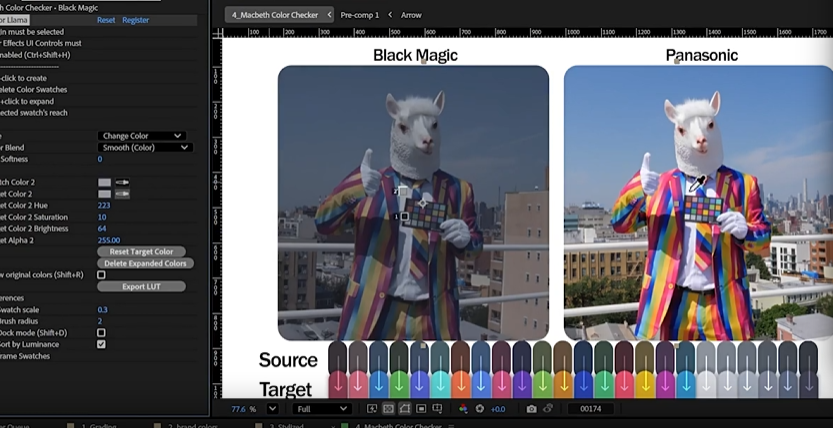Click the 77.6 magnification value
Image resolution: width=833 pixels, height=428 pixels.
[239, 409]
